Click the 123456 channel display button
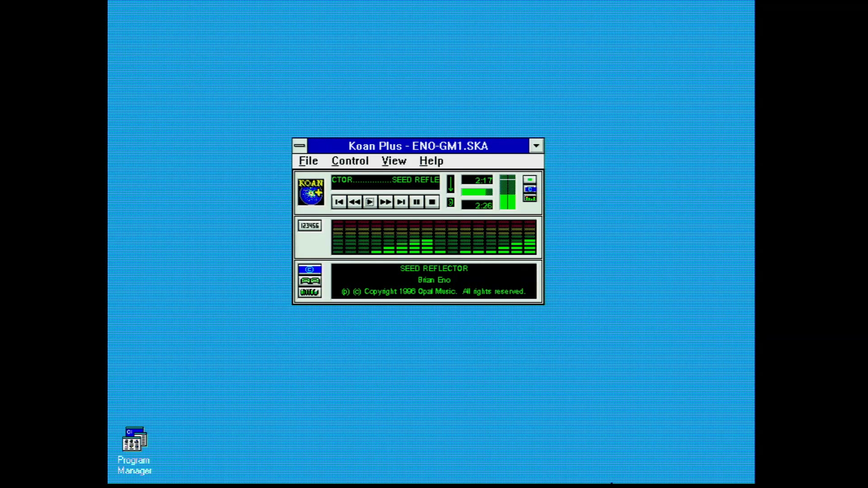868x488 pixels. coord(310,225)
